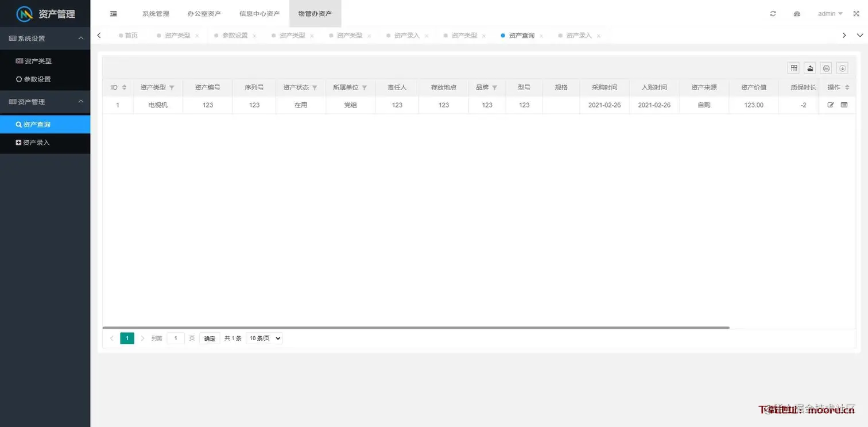The height and width of the screenshot is (427, 868).
Task: Click the details icon in row 1
Action: pos(844,105)
